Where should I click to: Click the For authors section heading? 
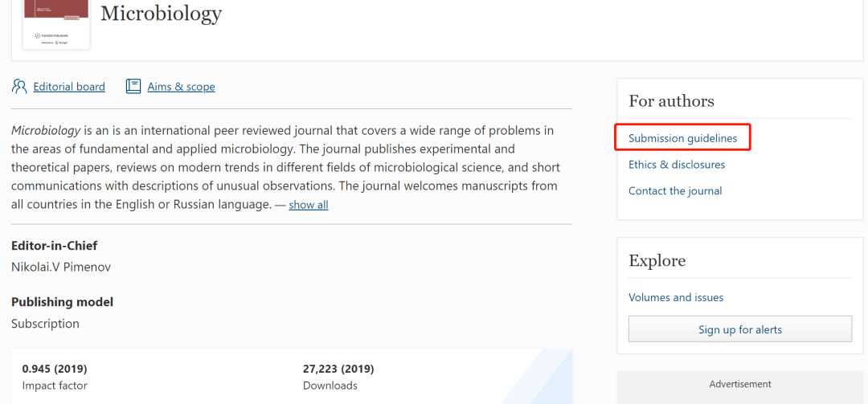tap(671, 101)
